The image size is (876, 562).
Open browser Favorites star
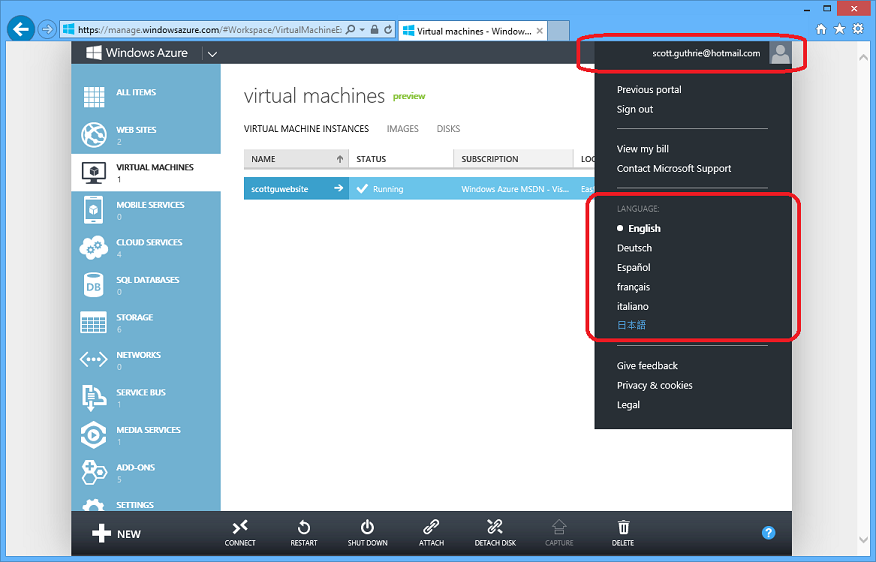coord(839,29)
